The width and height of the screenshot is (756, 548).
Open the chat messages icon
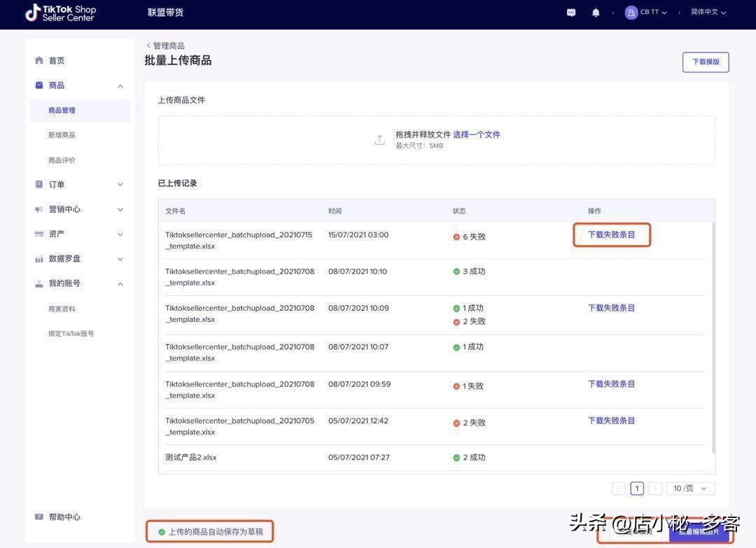(571, 13)
